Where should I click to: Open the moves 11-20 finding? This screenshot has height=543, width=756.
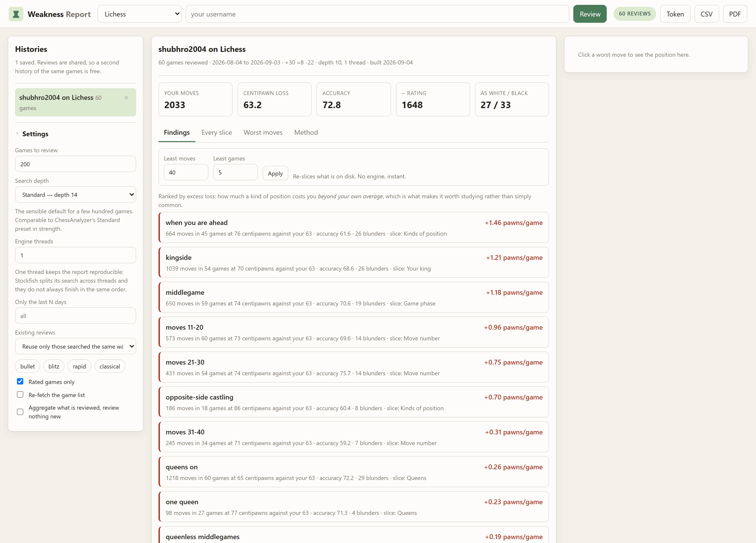[x=354, y=332]
